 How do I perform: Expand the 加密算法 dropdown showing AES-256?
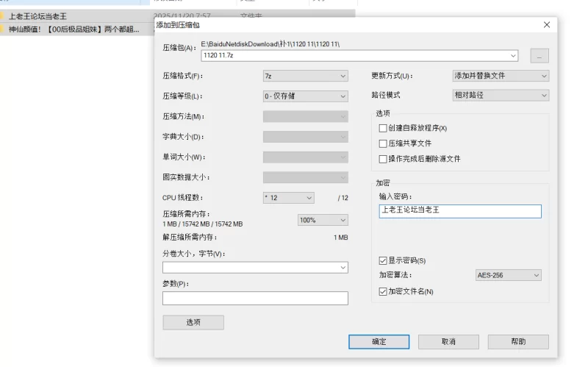508,275
